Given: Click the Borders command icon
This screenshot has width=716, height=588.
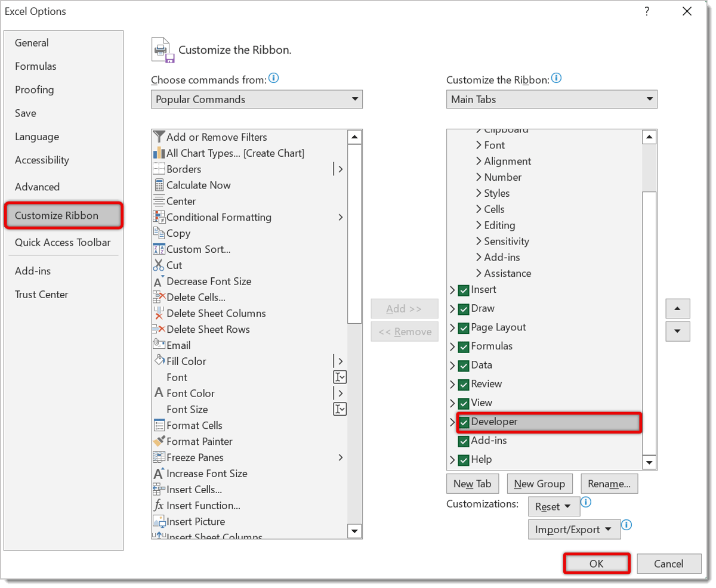Looking at the screenshot, I should pos(159,169).
